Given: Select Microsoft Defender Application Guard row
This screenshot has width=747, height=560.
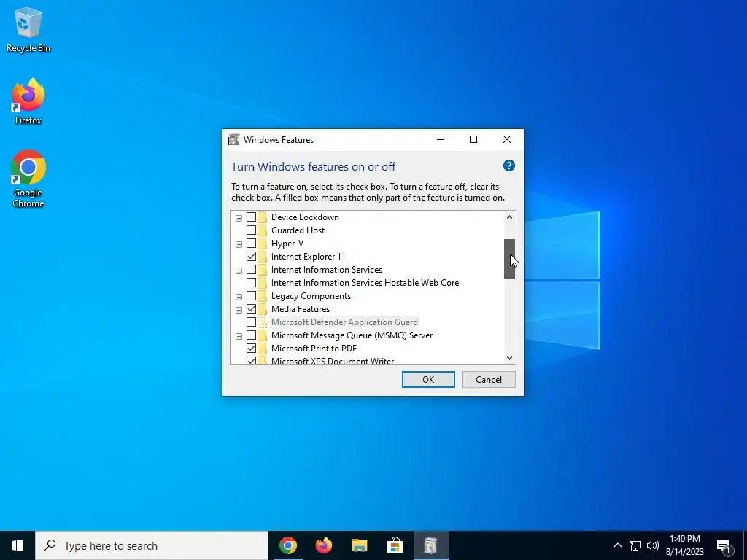Looking at the screenshot, I should pos(344,322).
